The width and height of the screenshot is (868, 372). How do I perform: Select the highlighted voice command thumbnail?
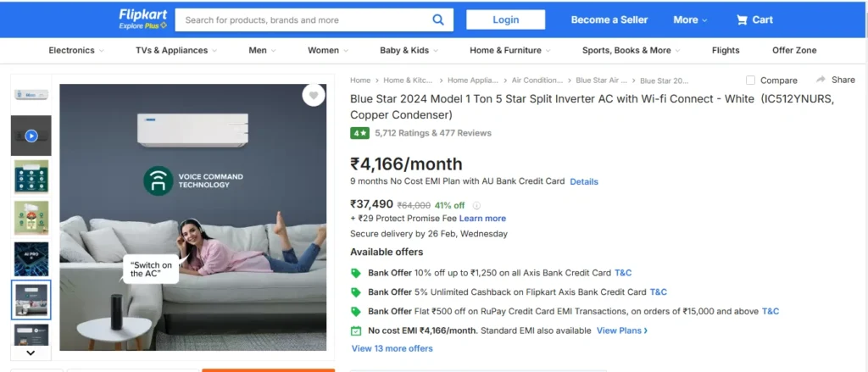[31, 299]
